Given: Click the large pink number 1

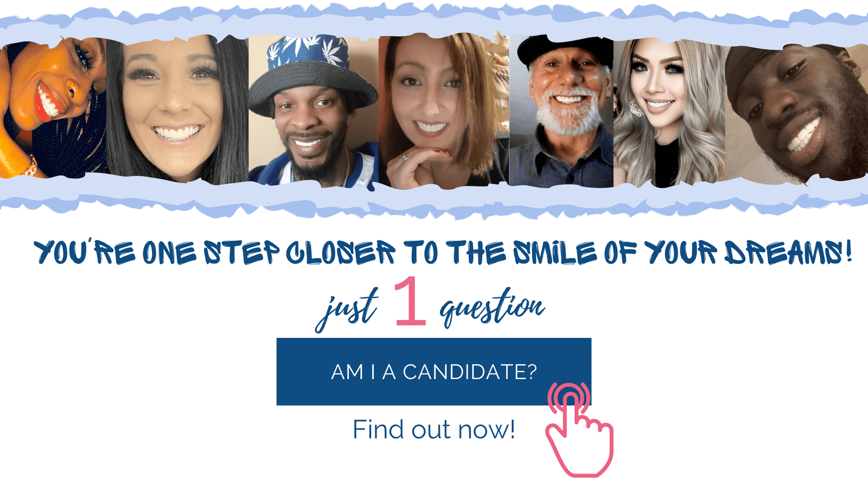Looking at the screenshot, I should click(410, 301).
